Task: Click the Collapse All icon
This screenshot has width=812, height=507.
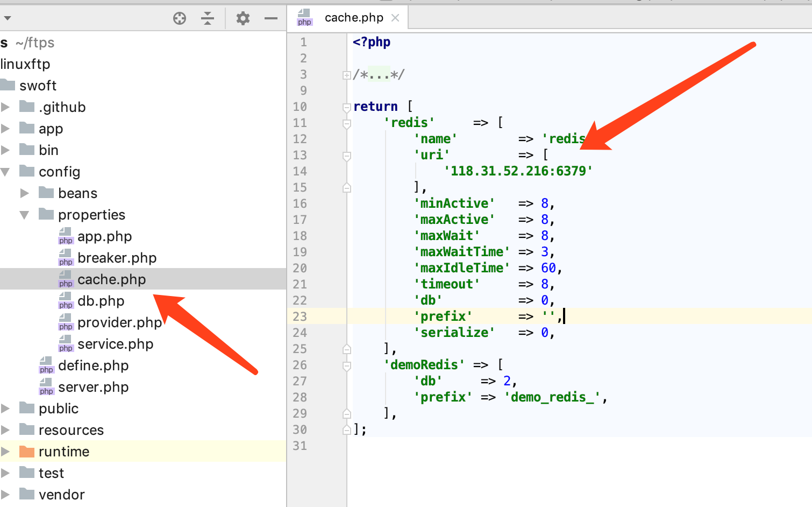Action: (x=208, y=19)
